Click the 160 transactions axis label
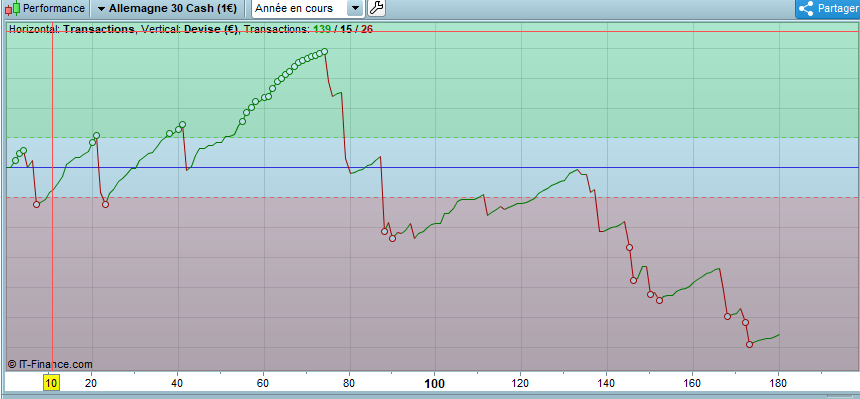860x399 pixels. point(692,383)
